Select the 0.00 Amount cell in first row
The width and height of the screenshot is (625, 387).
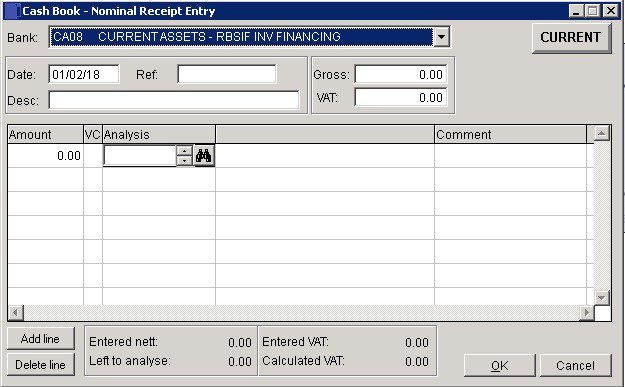45,156
